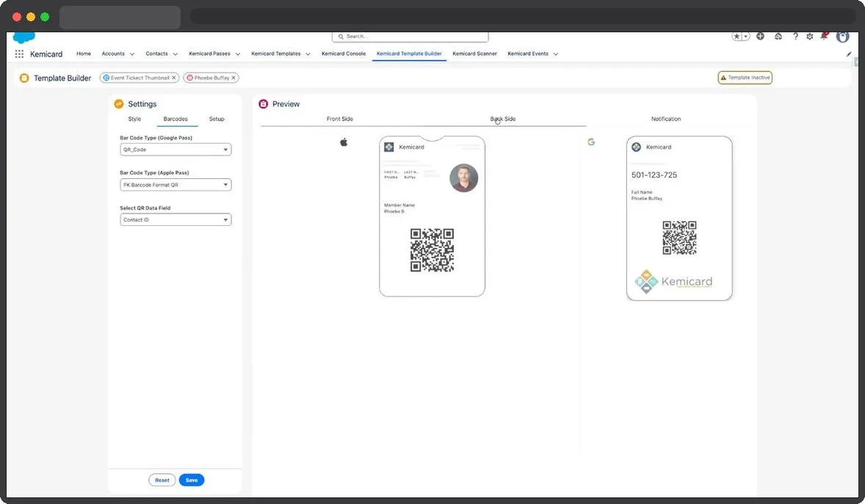Open the Accounts tab
The height and width of the screenshot is (504, 865).
[x=113, y=54]
